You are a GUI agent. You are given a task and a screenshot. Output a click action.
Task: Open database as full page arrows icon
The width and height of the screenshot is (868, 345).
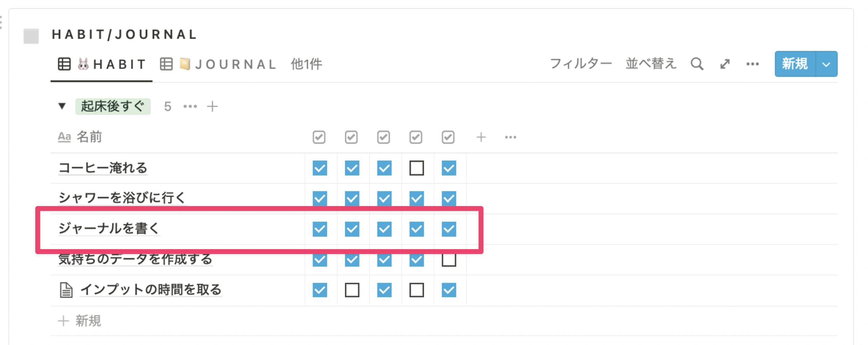pyautogui.click(x=725, y=64)
